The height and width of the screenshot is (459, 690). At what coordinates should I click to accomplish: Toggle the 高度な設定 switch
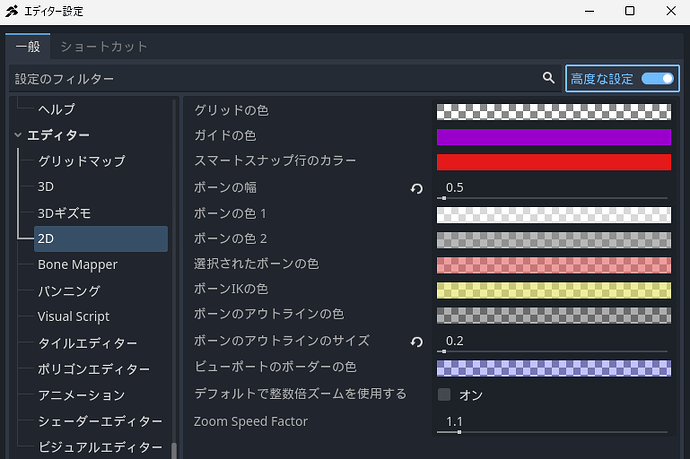click(x=657, y=79)
